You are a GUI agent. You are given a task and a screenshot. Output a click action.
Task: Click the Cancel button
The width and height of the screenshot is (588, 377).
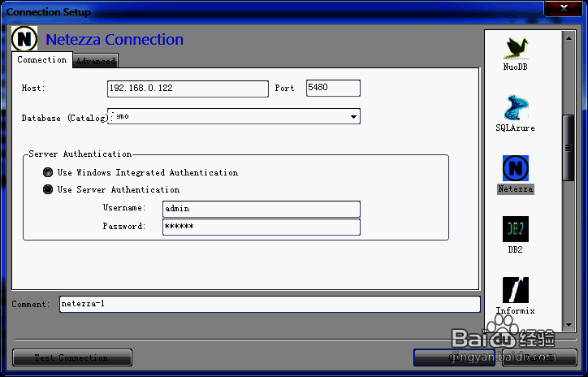(539, 357)
